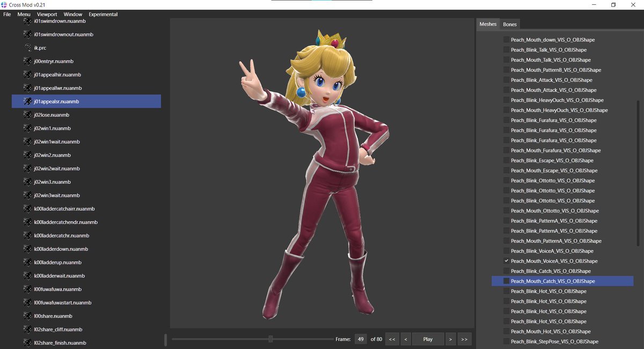
Task: Select the Peach_Mouth_Ottotto_VIS_O_OBJShape label
Action: pyautogui.click(x=555, y=211)
